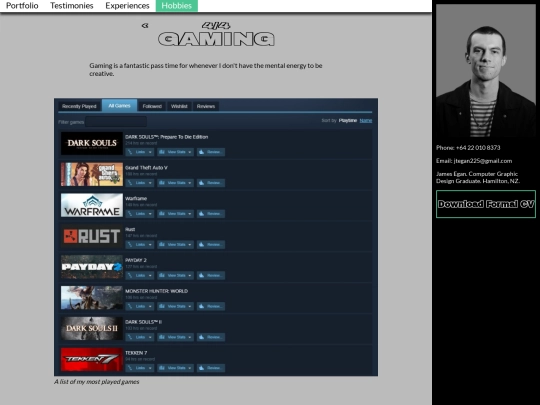Click the title DARK SOULS: Prepare To Die Edition
The height and width of the screenshot is (405, 540).
167,137
